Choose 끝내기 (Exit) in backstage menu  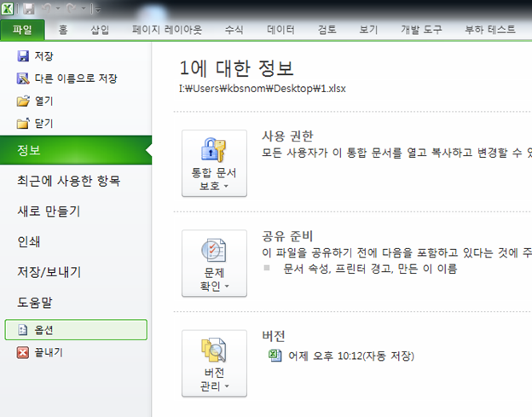click(49, 352)
